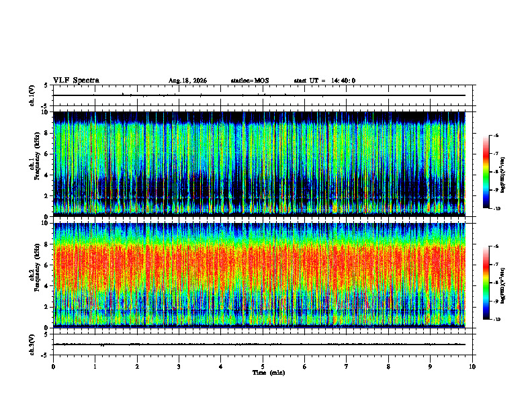Click the ch.2 spectrogram color bar
The width and height of the screenshot is (532, 411).
(x=486, y=283)
